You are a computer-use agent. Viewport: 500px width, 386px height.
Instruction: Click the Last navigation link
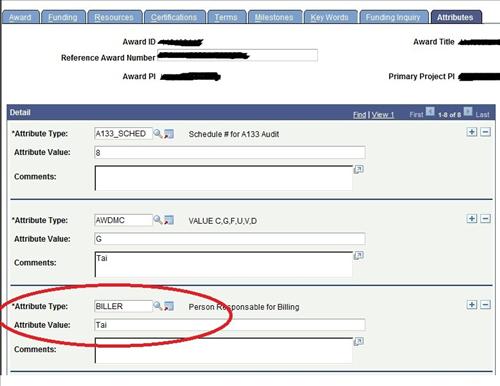point(482,115)
